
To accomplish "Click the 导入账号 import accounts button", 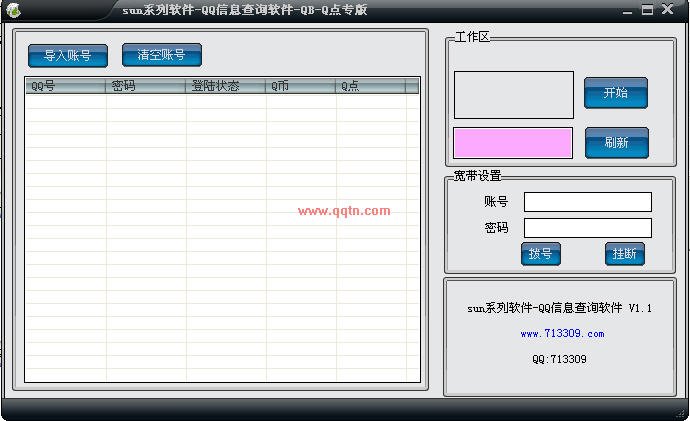I will click(68, 55).
